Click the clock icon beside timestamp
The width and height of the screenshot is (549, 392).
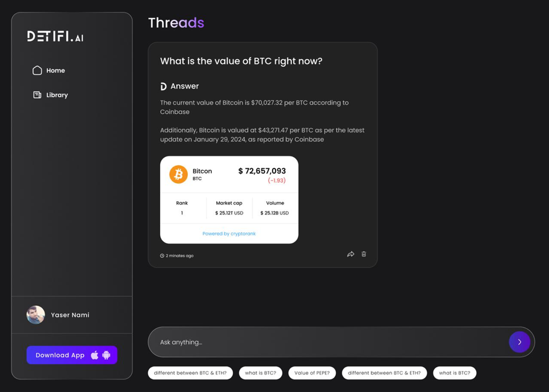(x=162, y=256)
